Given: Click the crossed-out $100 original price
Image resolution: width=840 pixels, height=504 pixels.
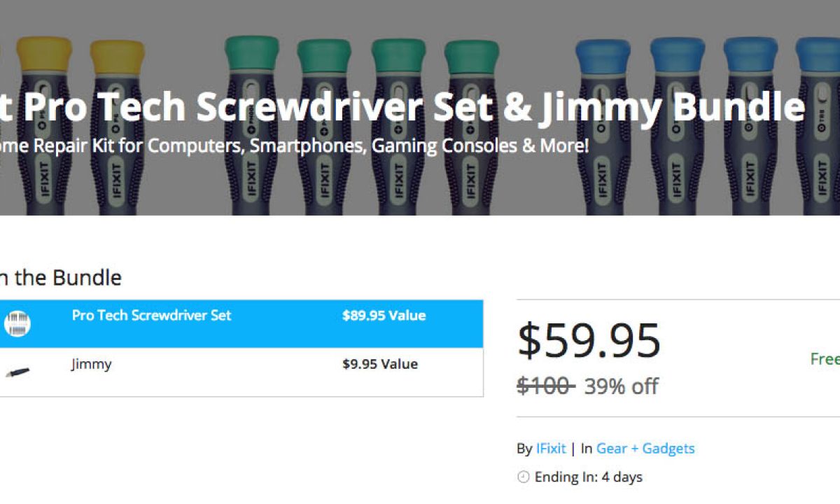Looking at the screenshot, I should tap(546, 386).
